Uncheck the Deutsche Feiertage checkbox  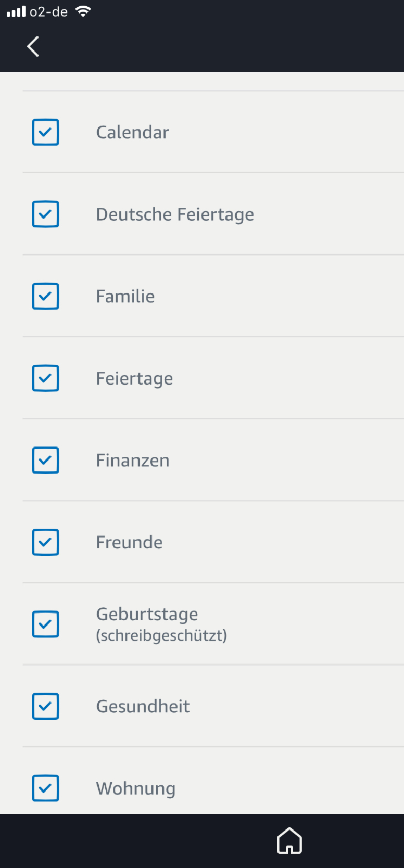(46, 214)
